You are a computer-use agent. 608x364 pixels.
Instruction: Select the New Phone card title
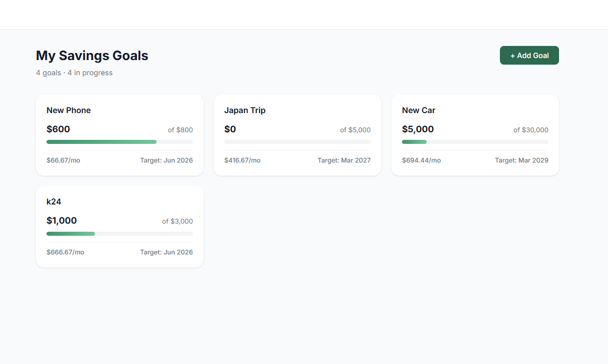click(69, 110)
